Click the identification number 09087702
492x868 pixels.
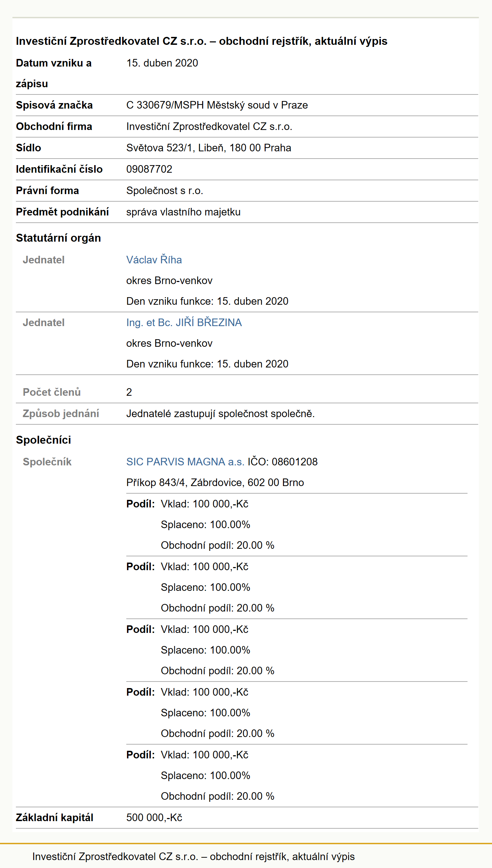click(x=149, y=169)
